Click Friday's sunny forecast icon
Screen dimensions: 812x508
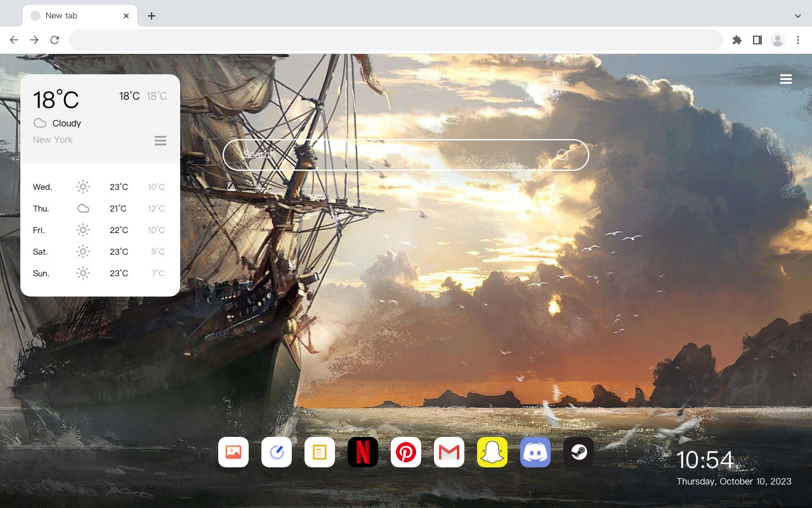pyautogui.click(x=83, y=230)
